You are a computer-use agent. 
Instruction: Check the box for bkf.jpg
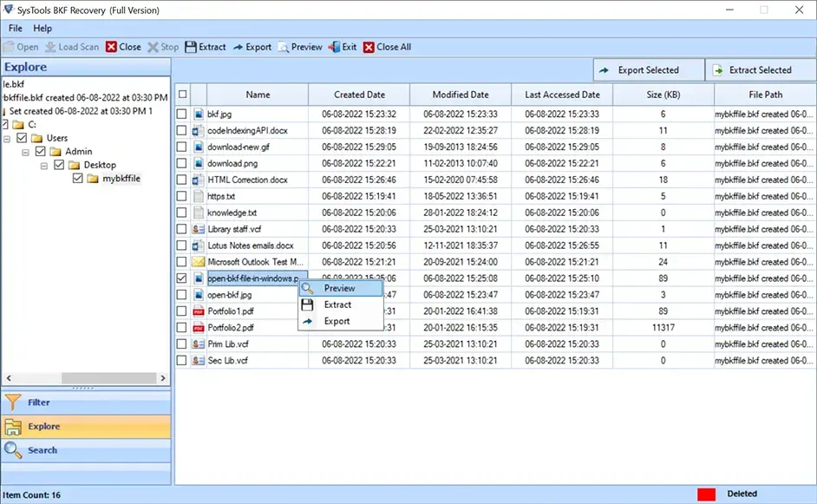point(181,115)
